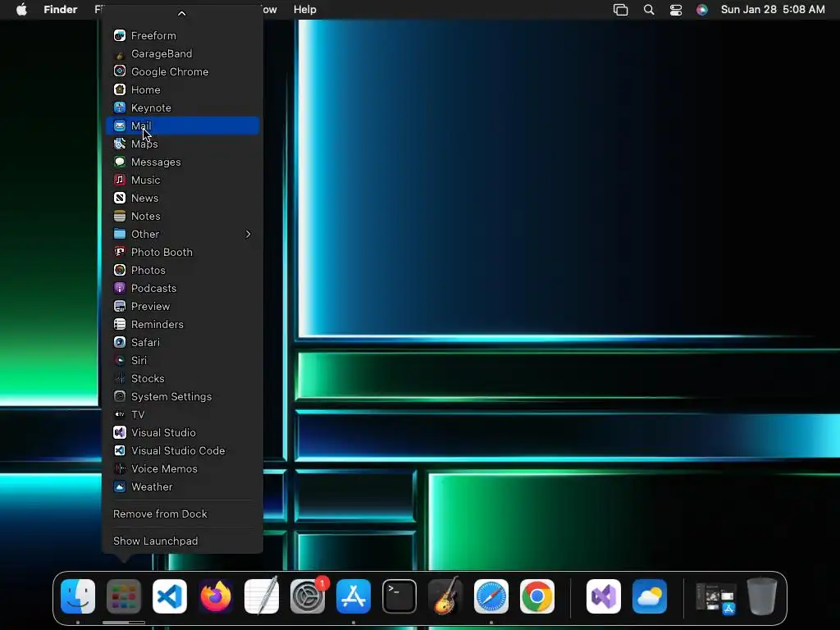Choose Show Launchpad
840x630 pixels.
pyautogui.click(x=182, y=541)
